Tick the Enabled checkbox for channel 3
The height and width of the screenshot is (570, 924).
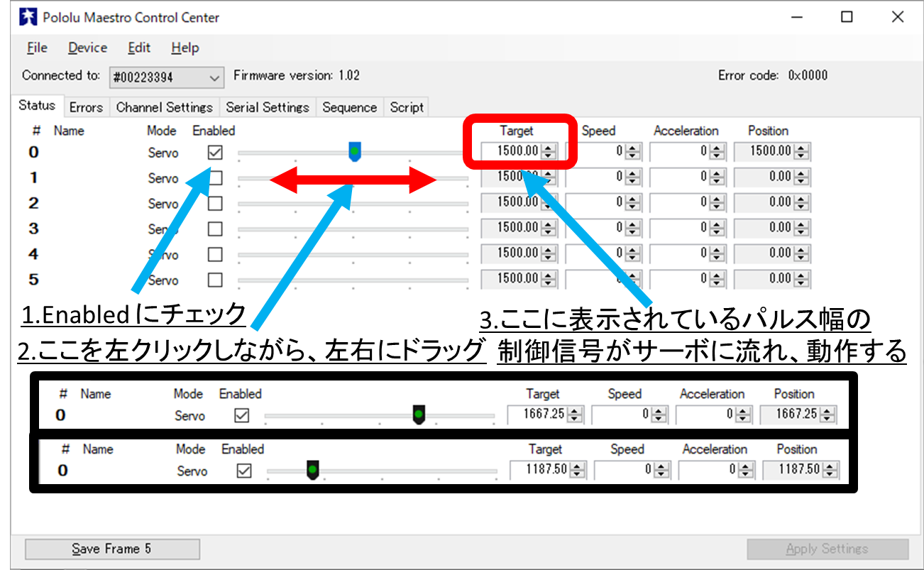215,229
